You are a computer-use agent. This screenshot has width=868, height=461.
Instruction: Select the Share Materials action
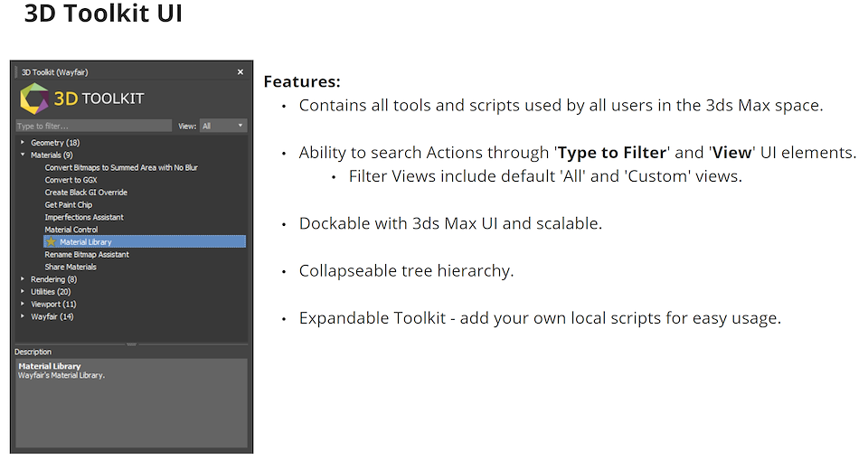(71, 267)
